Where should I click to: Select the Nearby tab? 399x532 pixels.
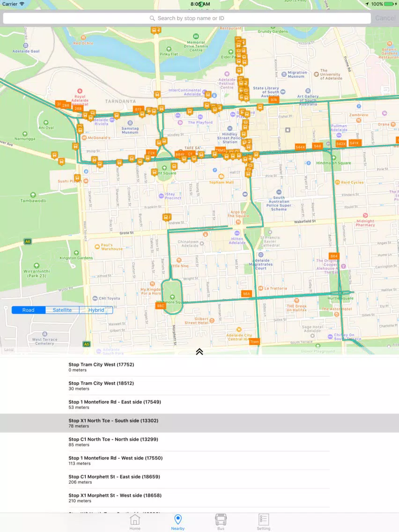(x=178, y=522)
